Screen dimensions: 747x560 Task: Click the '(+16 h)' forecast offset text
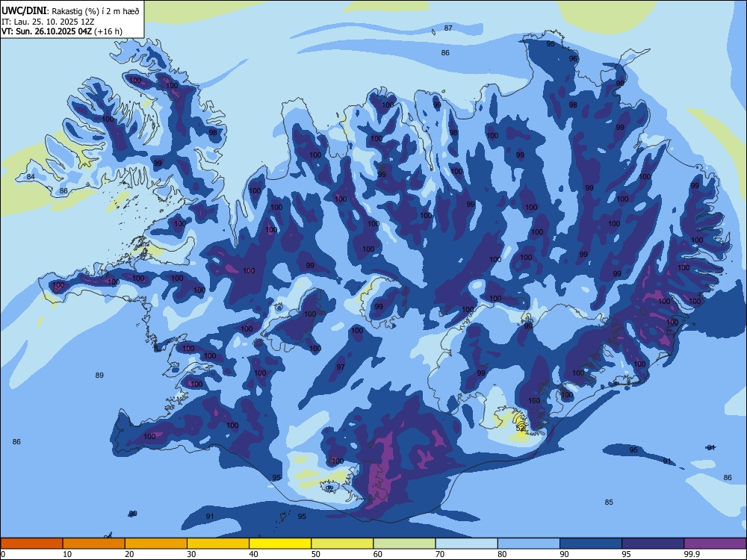click(108, 31)
